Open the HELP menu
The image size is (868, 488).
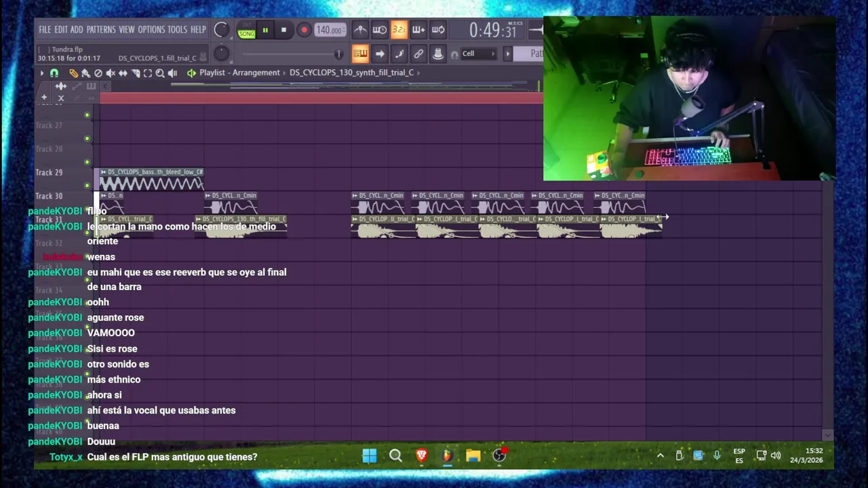point(198,30)
